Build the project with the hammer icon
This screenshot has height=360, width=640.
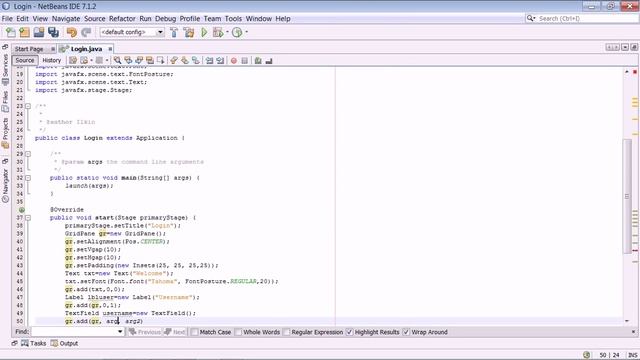tap(174, 32)
